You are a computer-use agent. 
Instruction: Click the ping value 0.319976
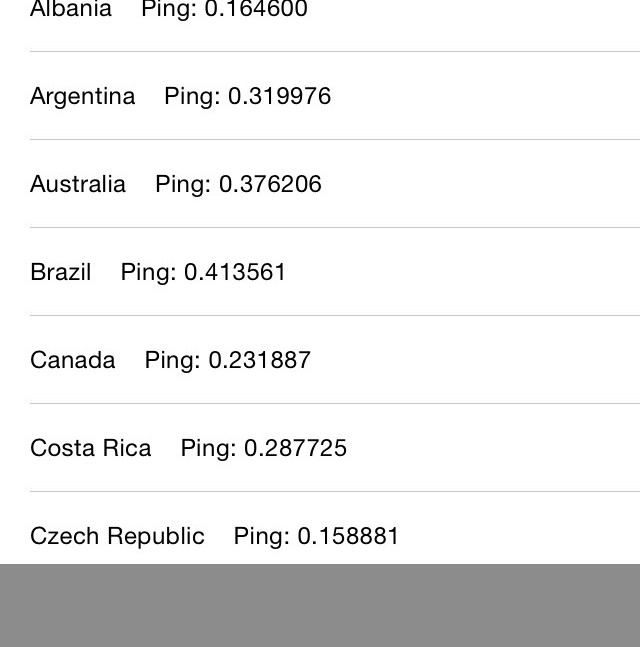279,96
